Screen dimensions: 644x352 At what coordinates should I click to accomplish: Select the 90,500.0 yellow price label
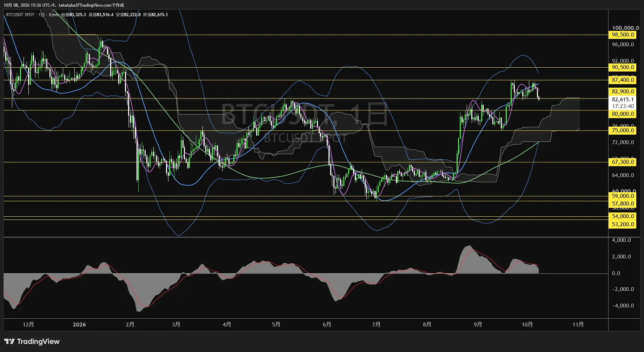pos(623,67)
